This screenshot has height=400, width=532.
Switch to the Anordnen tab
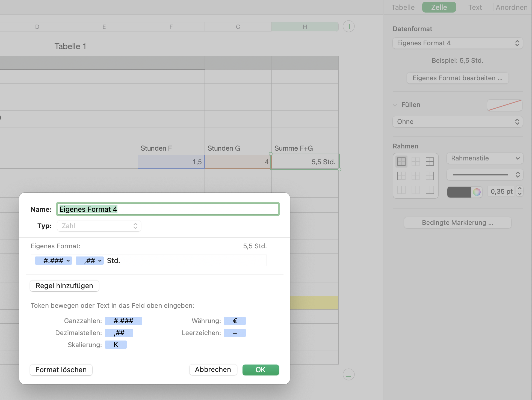tap(511, 7)
